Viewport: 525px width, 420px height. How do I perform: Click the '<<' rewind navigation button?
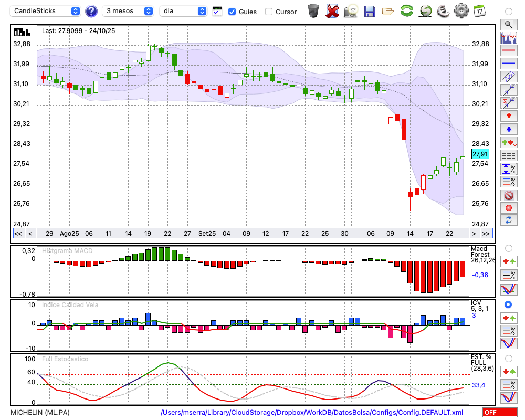(18, 234)
